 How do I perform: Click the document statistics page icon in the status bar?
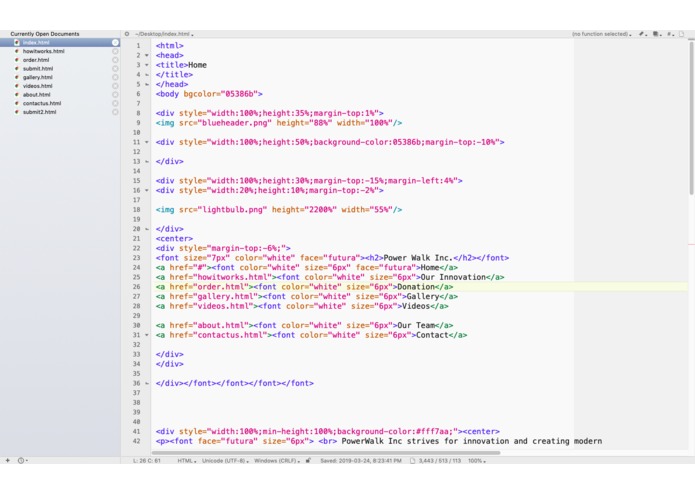(x=412, y=460)
